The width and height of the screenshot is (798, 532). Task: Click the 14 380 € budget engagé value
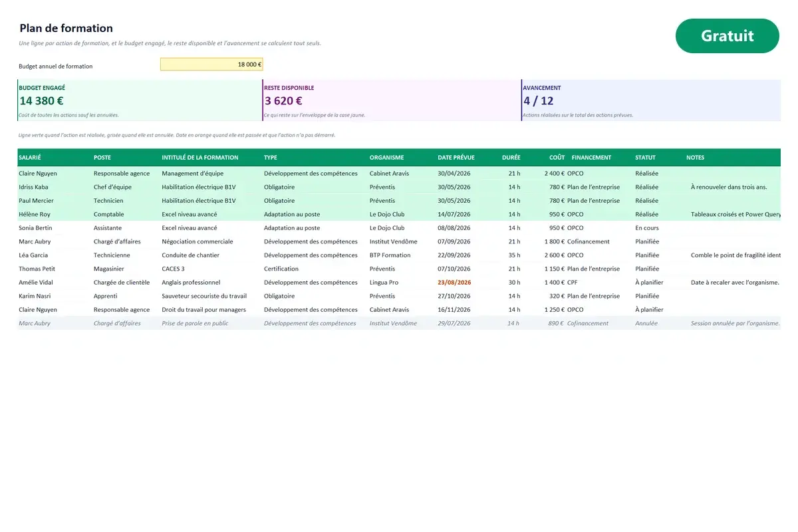click(x=41, y=101)
